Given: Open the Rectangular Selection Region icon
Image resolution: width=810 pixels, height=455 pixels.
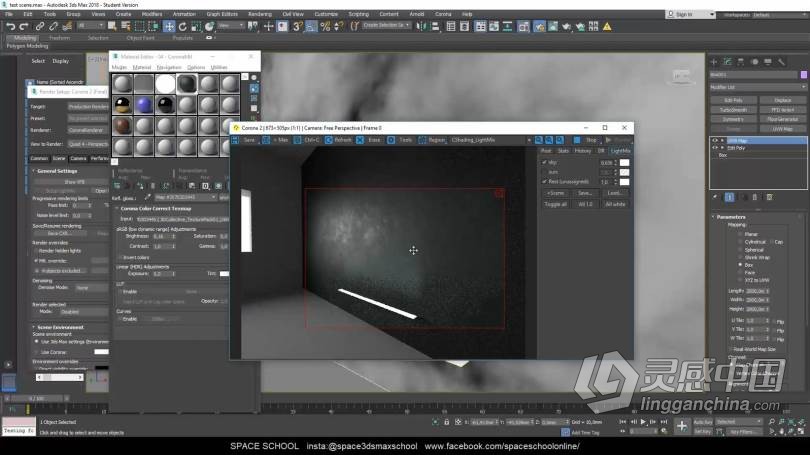Looking at the screenshot, I should (x=139, y=26).
